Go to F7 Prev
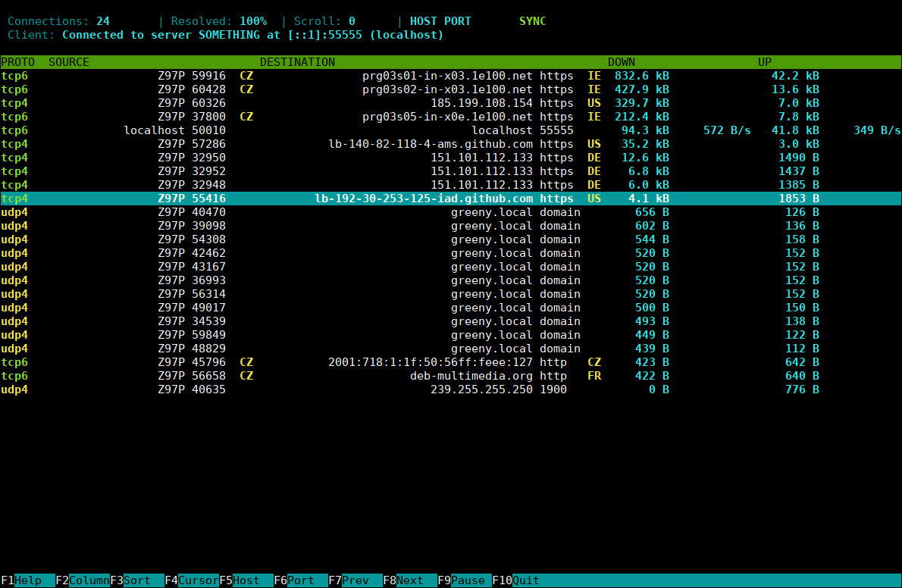 click(x=355, y=580)
